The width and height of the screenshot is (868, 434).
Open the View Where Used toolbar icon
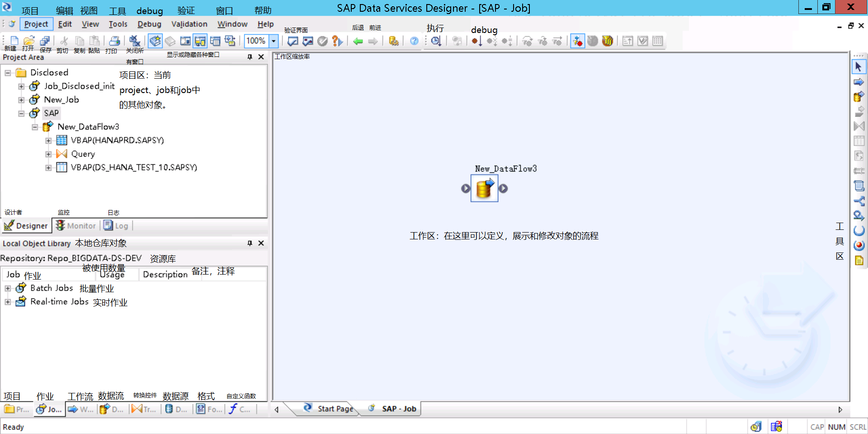point(393,41)
